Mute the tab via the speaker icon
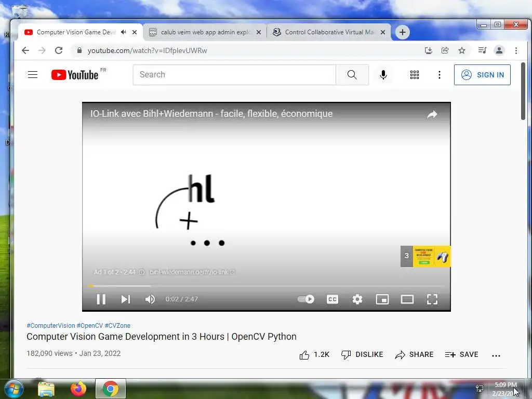 click(124, 32)
